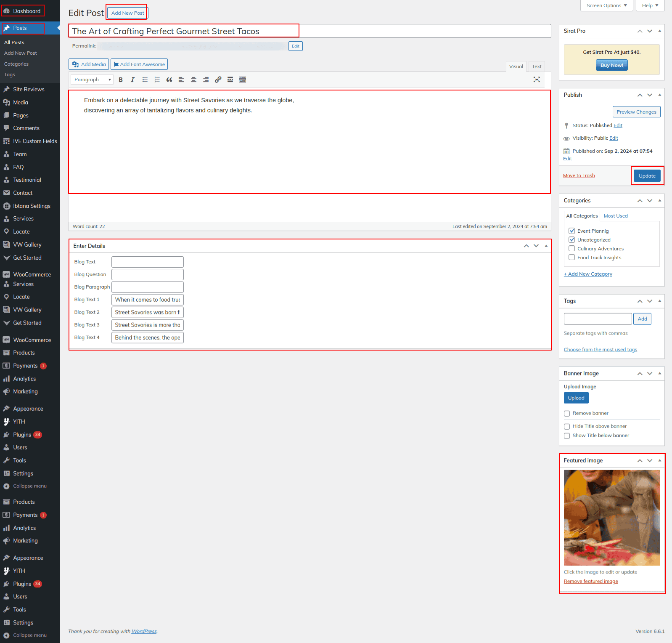
Task: Apply italic formatting
Action: (x=132, y=80)
